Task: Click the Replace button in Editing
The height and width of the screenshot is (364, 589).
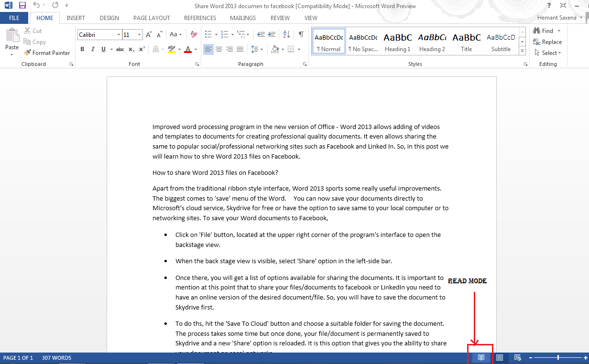Action: click(548, 42)
